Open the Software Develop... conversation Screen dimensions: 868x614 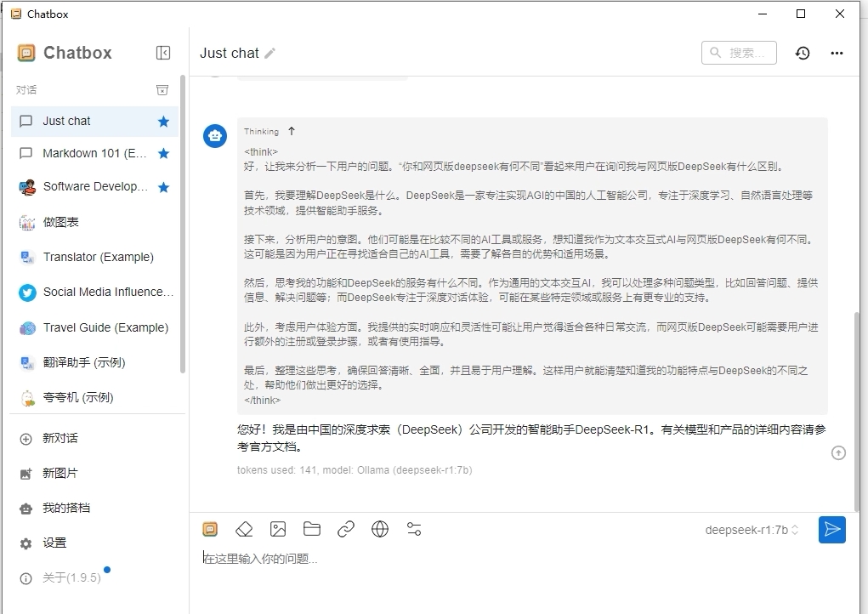tap(94, 187)
